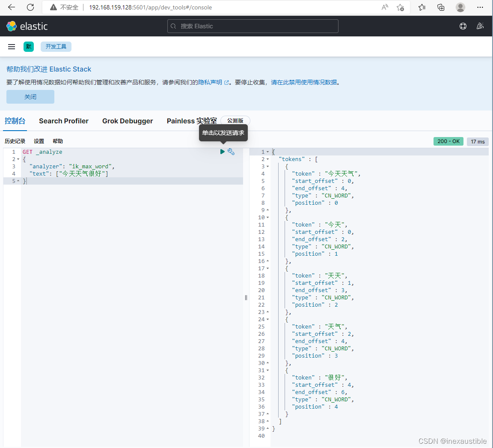Screen dimensions: 493x448
Task: Click "end_offset" : 6 on line 34
Action: (x=318, y=392)
